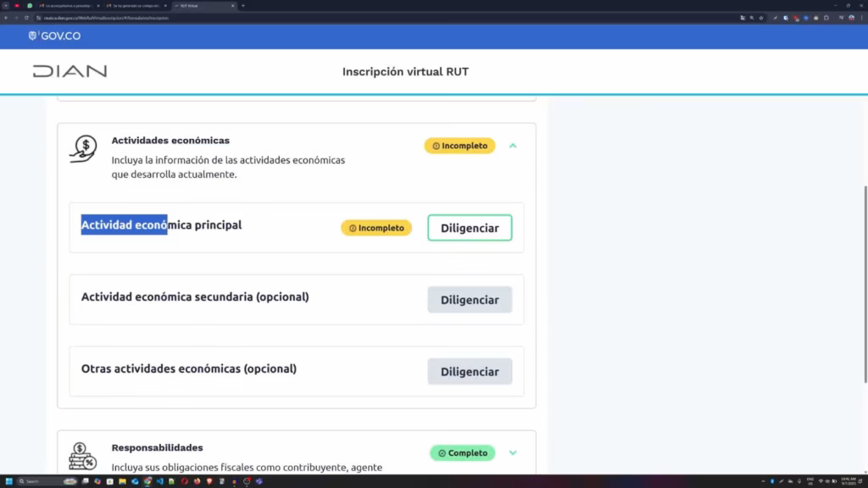Close the RUT Virtual tab
The image size is (868, 488).
tap(232, 6)
